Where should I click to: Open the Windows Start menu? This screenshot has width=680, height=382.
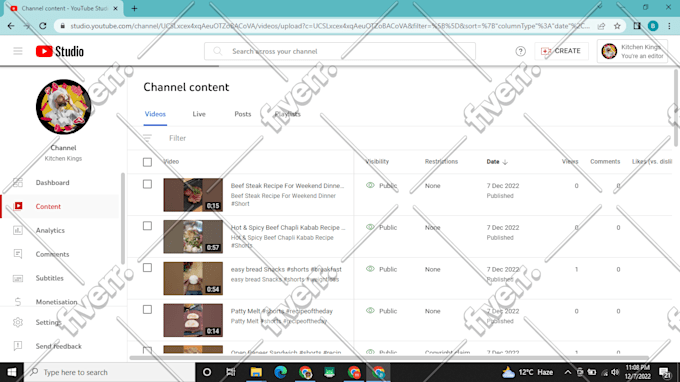tap(12, 372)
